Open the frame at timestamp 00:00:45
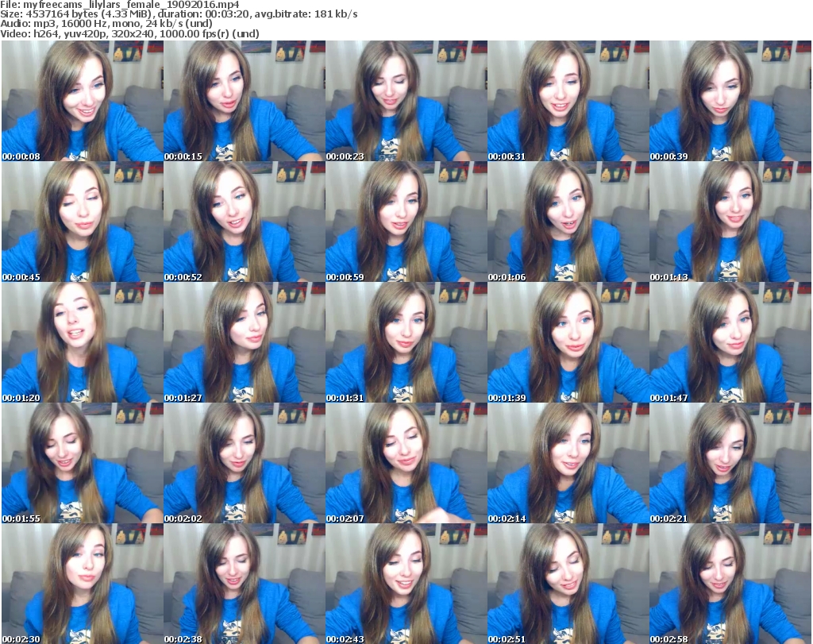813x644 pixels. (83, 222)
